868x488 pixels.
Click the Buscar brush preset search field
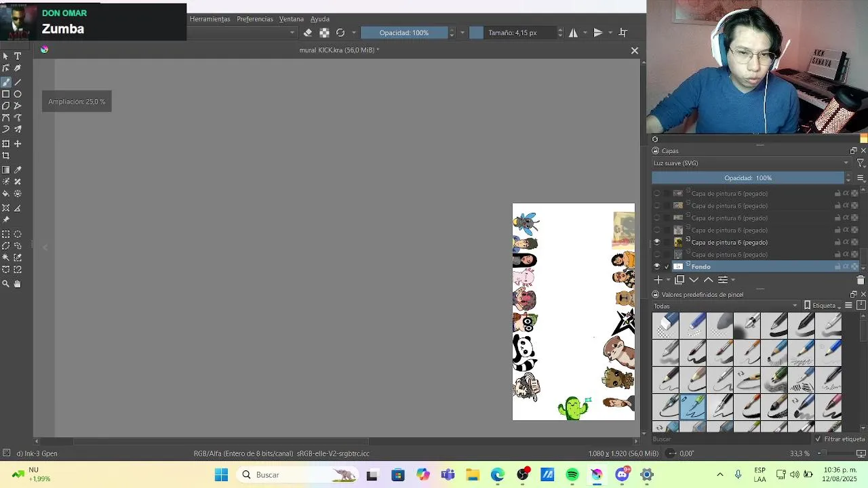pos(731,439)
